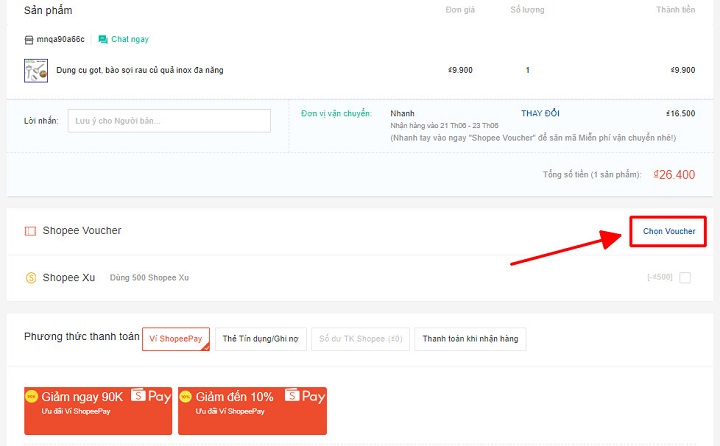Click the shop icon beside mnqa90a66c
Screen dimensions: 720x446
29,39
